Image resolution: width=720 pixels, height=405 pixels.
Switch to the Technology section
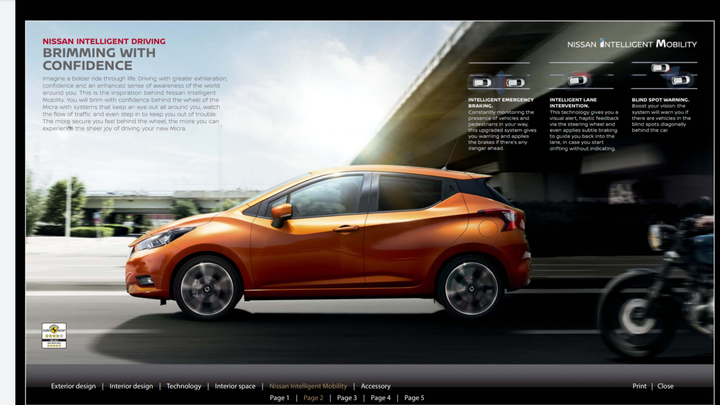click(184, 386)
